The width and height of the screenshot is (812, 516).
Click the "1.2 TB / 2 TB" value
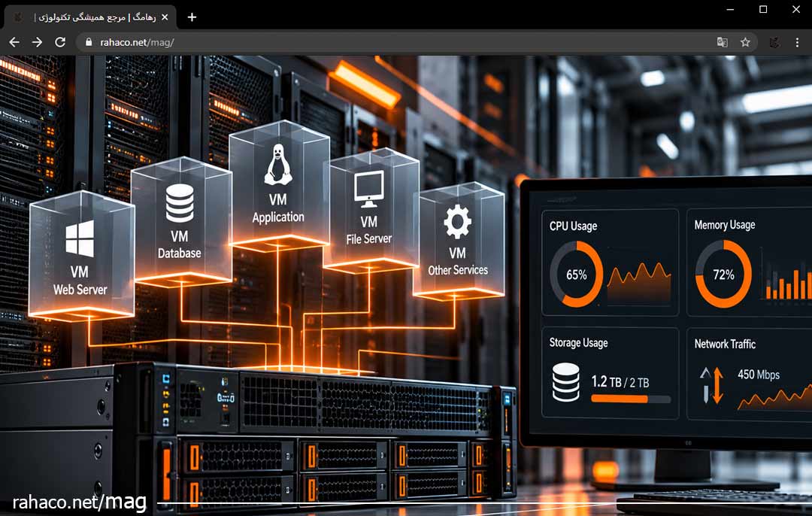coord(620,382)
